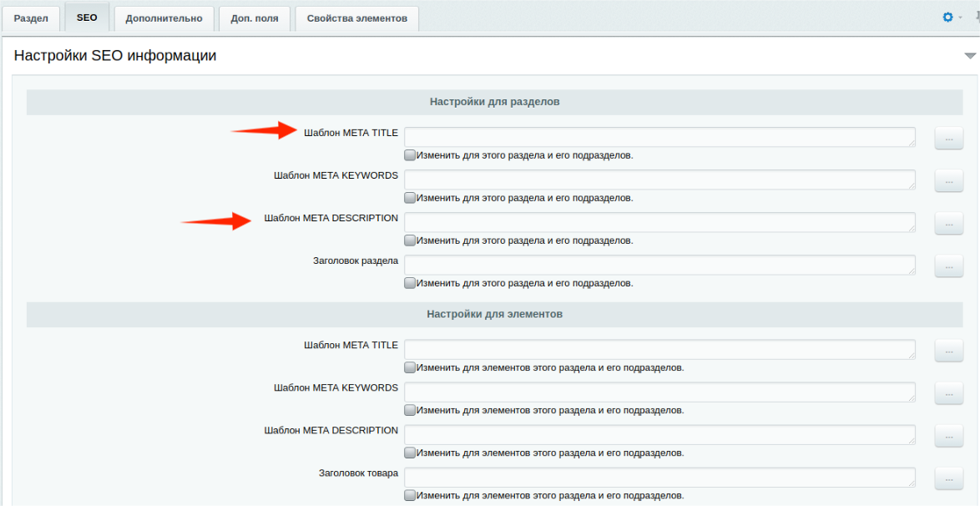The width and height of the screenshot is (980, 506).
Task: Click the sections Шаблон META TITLE text field
Action: (659, 137)
